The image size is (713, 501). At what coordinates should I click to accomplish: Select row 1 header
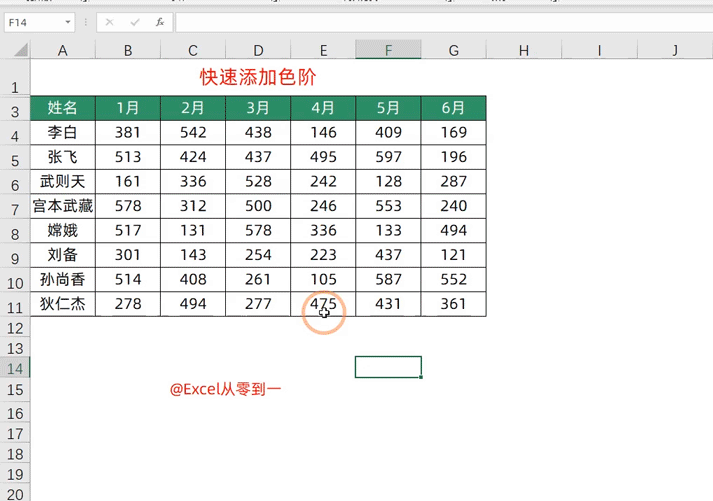[x=15, y=77]
